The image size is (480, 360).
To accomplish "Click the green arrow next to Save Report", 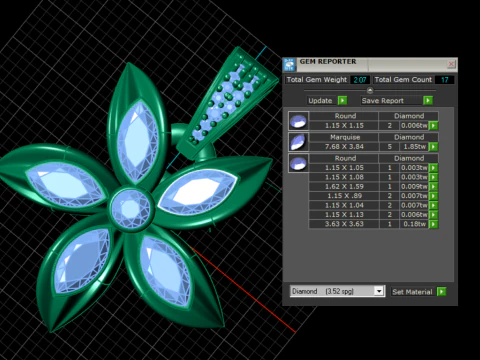I will click(x=428, y=100).
